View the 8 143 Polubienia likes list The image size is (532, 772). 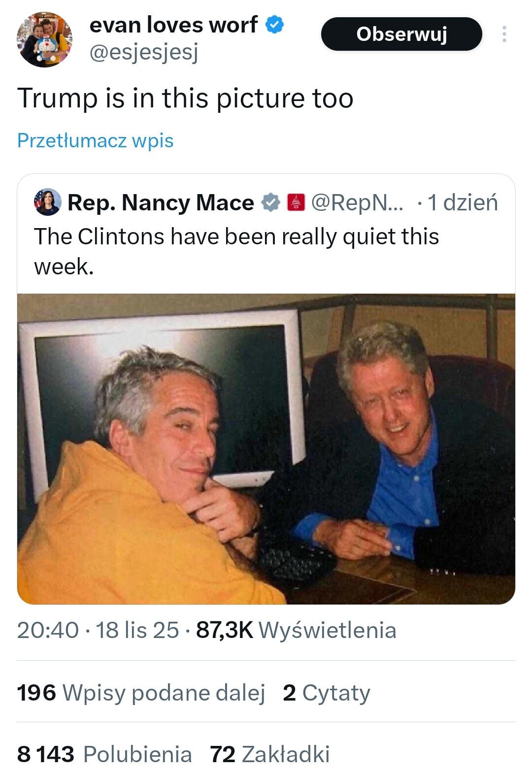tap(104, 754)
